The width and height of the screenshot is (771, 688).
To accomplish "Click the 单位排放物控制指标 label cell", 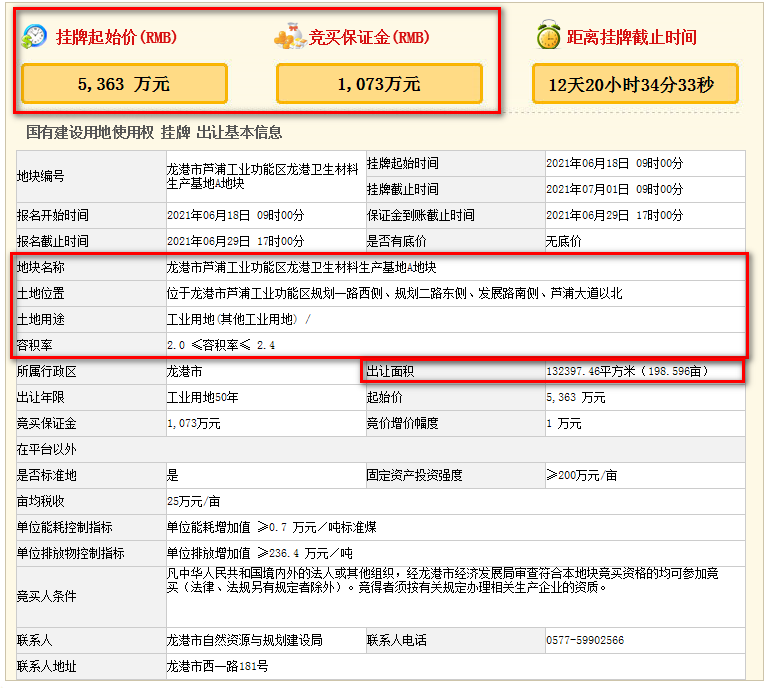I will pos(91,554).
